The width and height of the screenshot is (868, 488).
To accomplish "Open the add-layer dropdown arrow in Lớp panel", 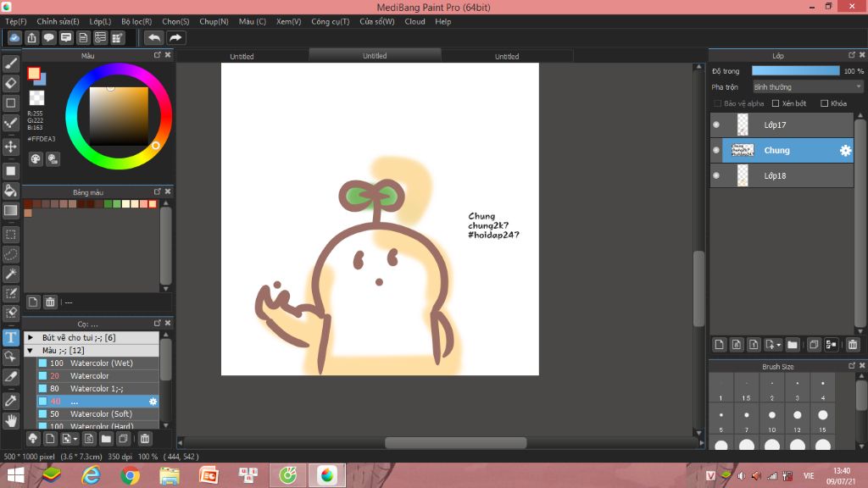I will point(778,345).
